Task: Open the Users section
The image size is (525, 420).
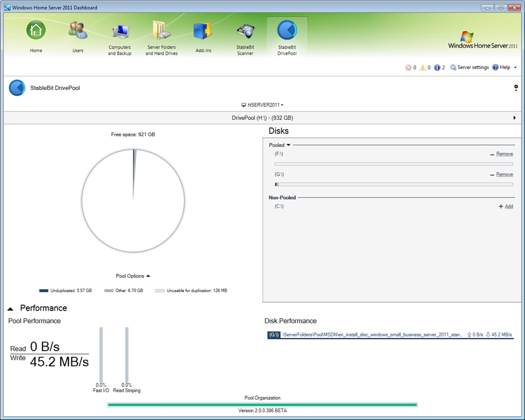Action: click(x=78, y=37)
